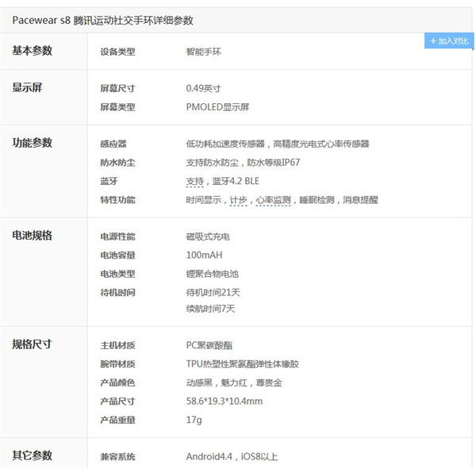Select the 蓝牙 label

tap(109, 182)
